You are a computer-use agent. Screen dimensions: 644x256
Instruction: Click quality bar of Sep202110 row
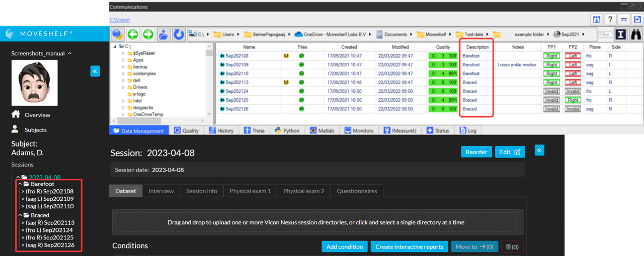[x=443, y=74]
